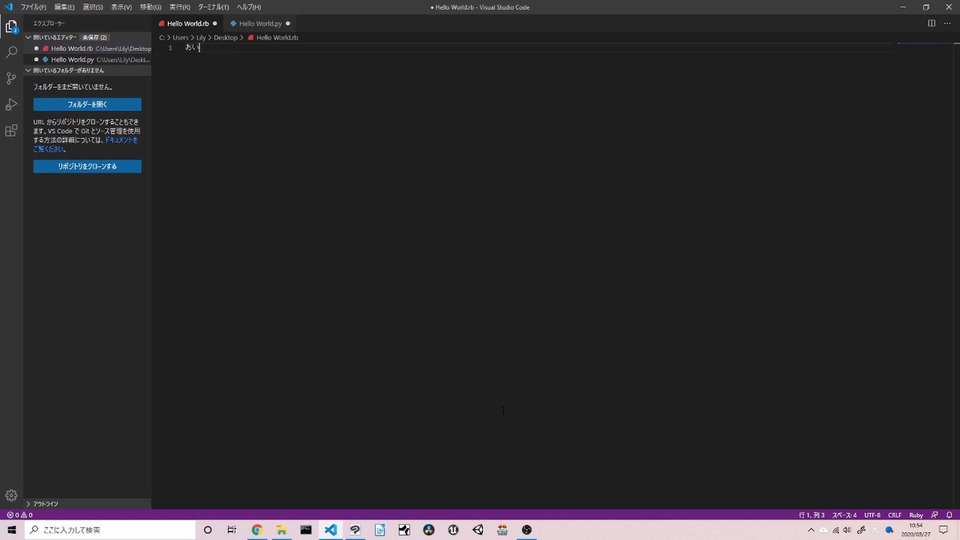
Task: Open the Edit menu
Action: pos(64,7)
